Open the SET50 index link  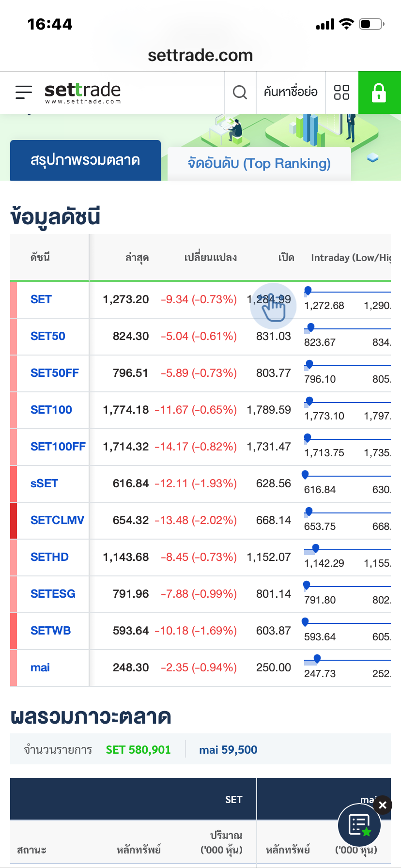coord(47,336)
